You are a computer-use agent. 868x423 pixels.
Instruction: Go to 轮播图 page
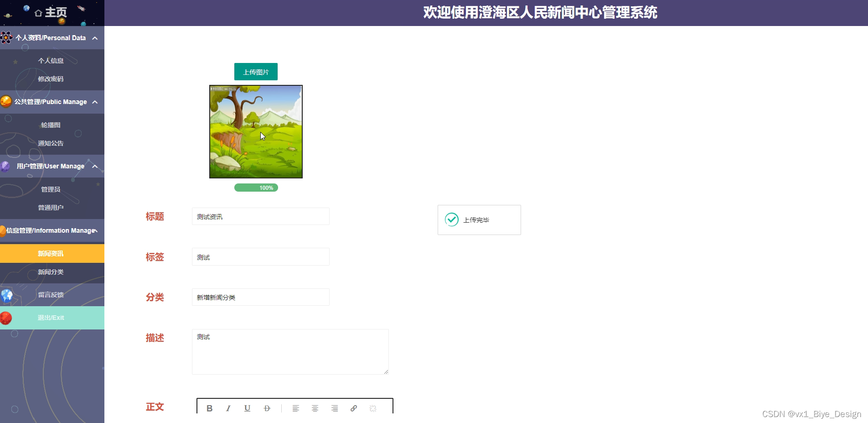click(x=51, y=125)
